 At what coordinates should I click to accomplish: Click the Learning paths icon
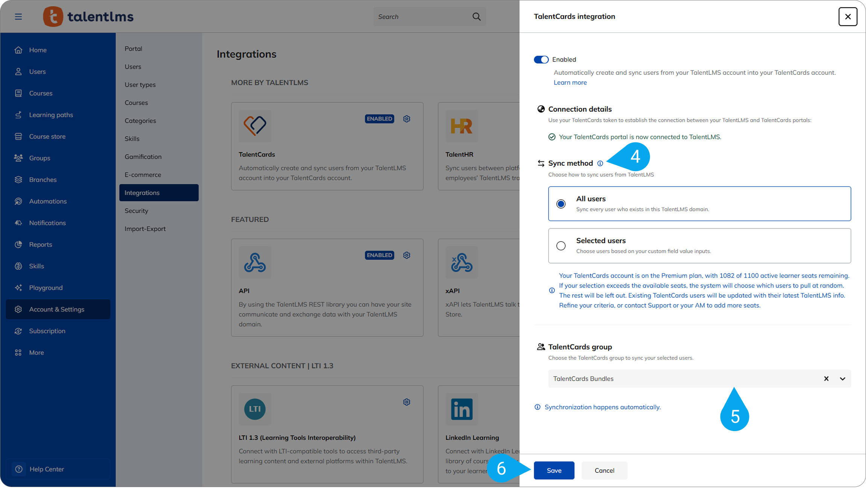pos(18,115)
